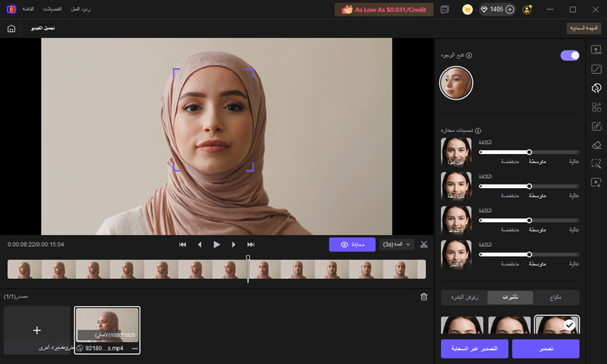The width and height of the screenshot is (607, 364).
Task: Open the shopping cart icon
Action: tap(467, 9)
